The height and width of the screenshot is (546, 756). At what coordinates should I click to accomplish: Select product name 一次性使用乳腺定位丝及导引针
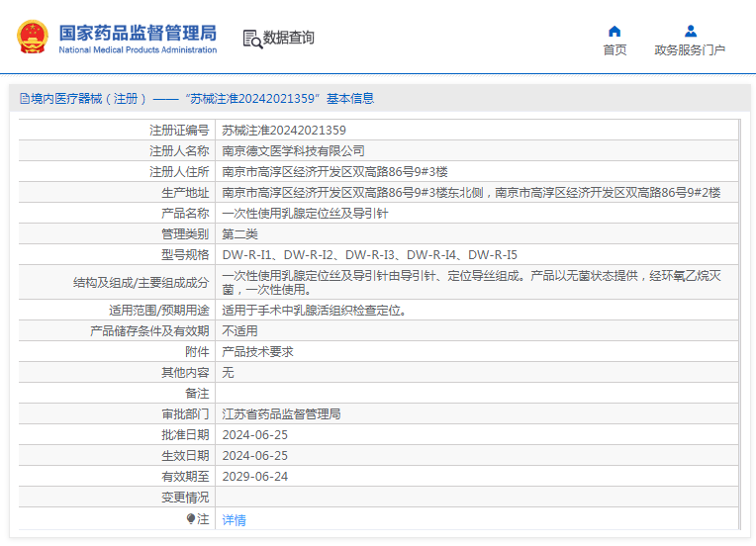click(305, 213)
